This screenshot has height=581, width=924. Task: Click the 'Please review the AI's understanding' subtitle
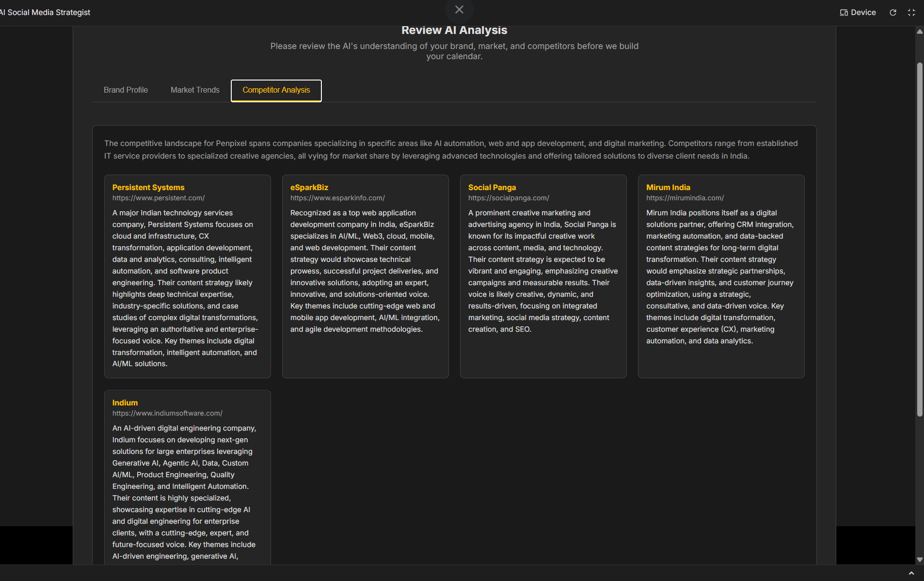click(x=454, y=51)
